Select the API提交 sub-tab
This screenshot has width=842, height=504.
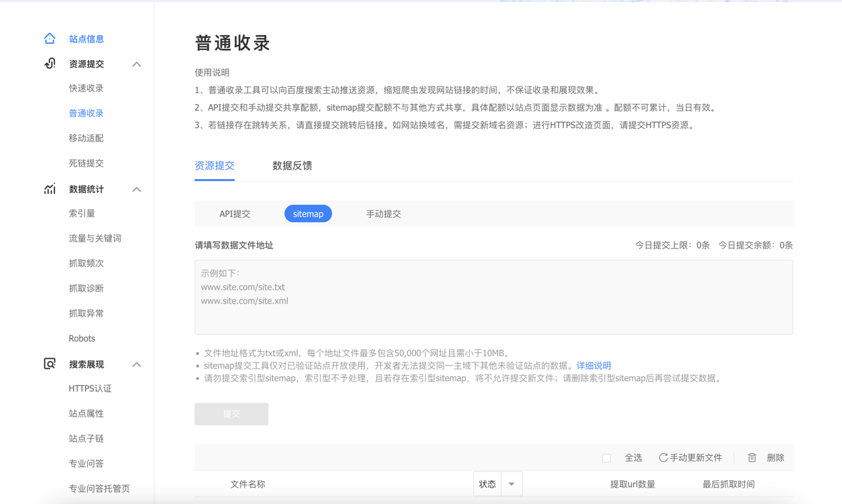pos(235,214)
